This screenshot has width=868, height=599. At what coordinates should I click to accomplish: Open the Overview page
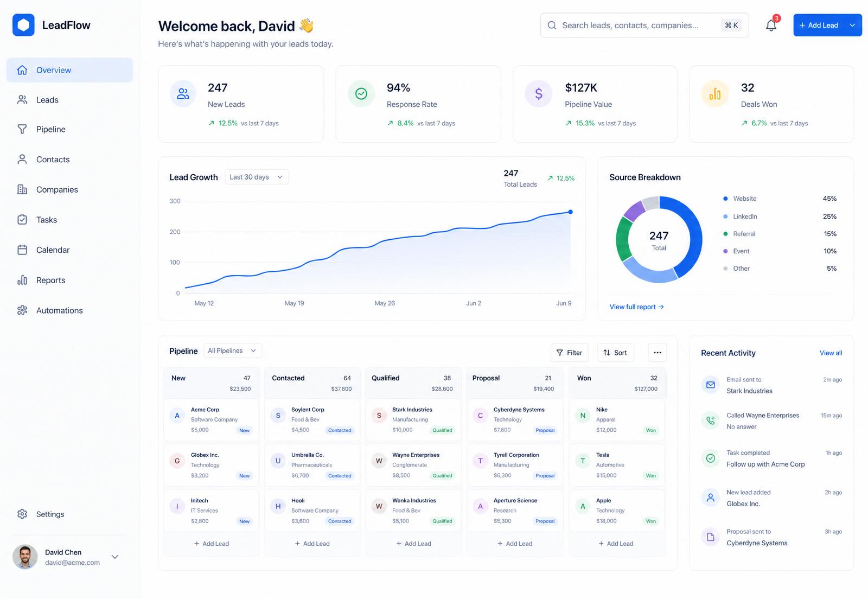(69, 70)
